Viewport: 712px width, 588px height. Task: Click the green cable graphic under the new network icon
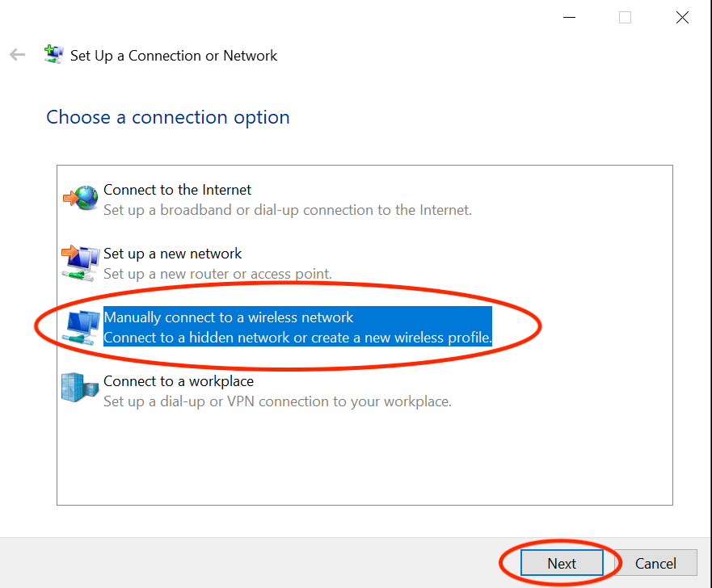(78, 273)
